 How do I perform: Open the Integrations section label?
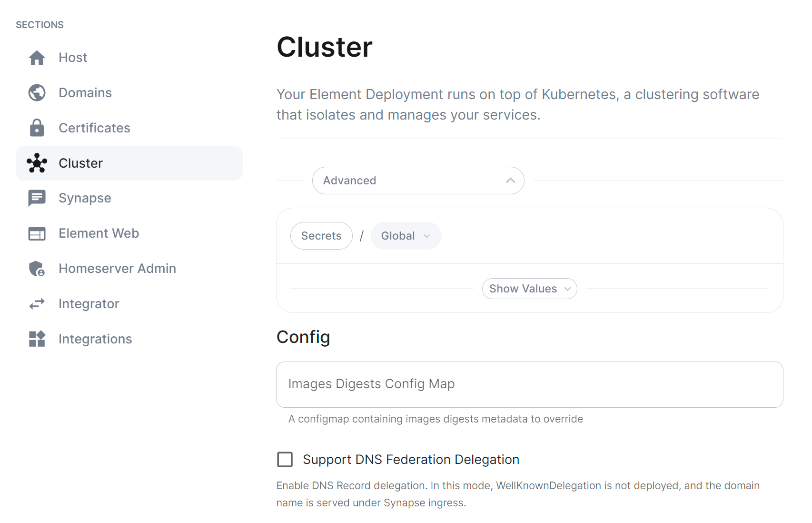pos(95,339)
